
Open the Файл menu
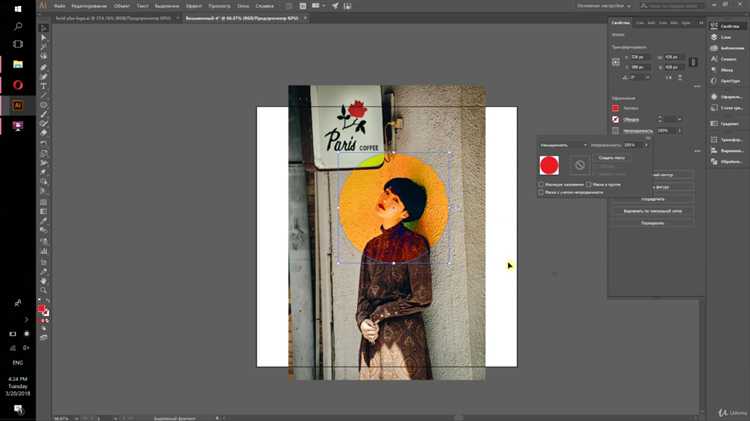pyautogui.click(x=60, y=6)
